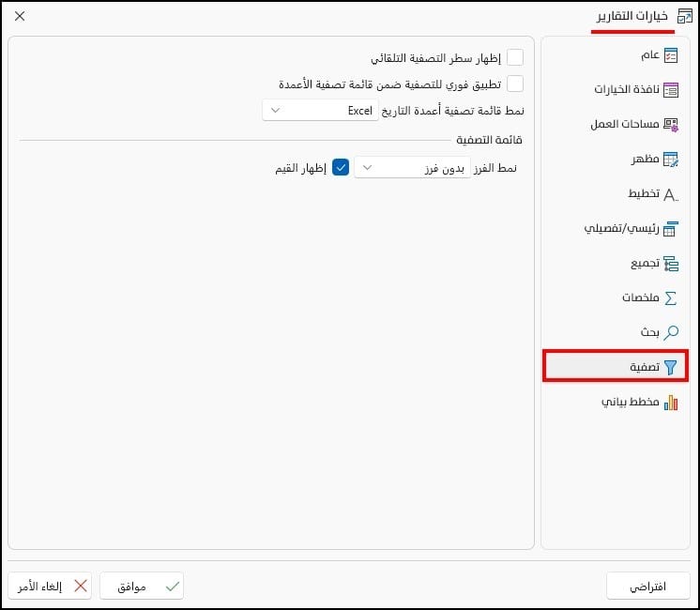Screen dimensions: 700x610
Task: Toggle تطبيق فوري للتصفية checkbox
Action: [515, 84]
